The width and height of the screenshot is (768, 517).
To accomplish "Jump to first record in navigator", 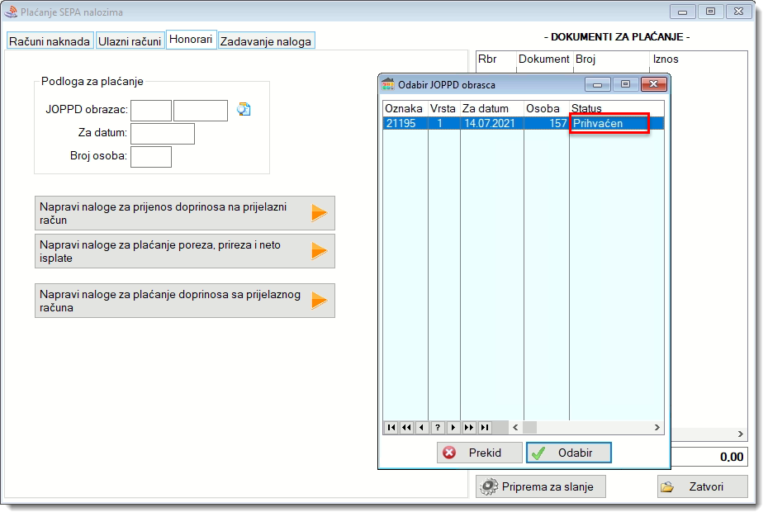I will coord(391,427).
